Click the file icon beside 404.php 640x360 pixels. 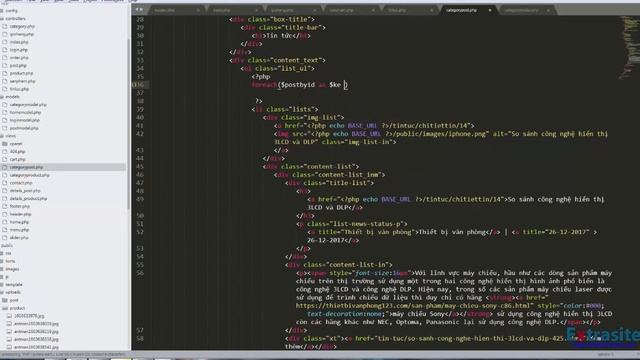(x=5, y=151)
